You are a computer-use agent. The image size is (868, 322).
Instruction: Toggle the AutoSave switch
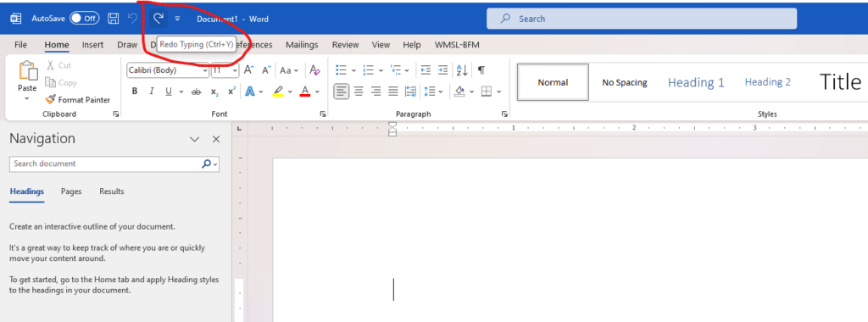[x=84, y=19]
